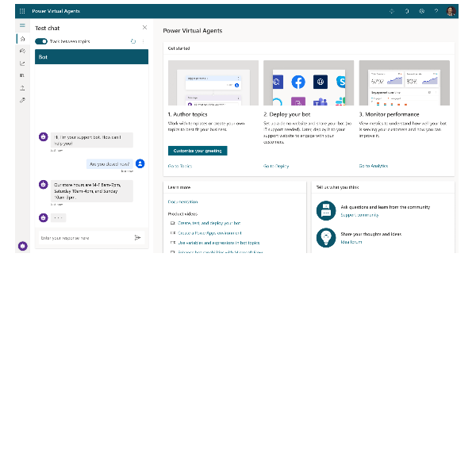
Task: Click 'Ask questions and learn from the community'
Action: pos(386,207)
